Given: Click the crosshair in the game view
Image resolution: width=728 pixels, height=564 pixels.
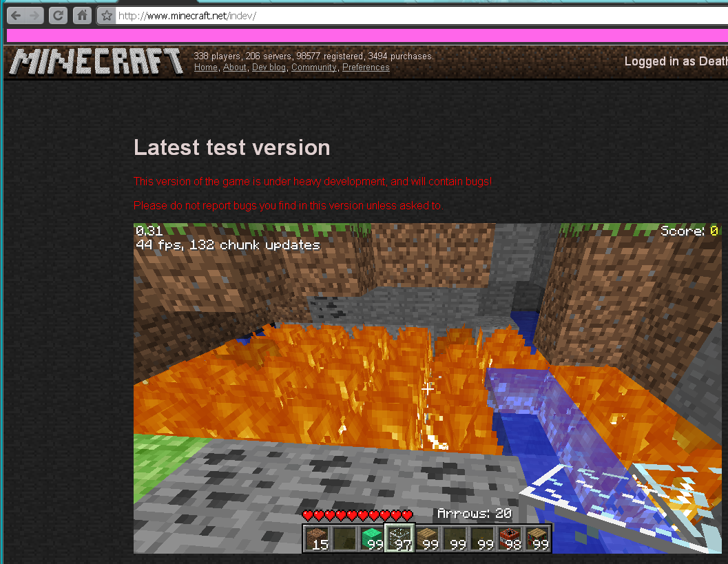Looking at the screenshot, I should (428, 388).
